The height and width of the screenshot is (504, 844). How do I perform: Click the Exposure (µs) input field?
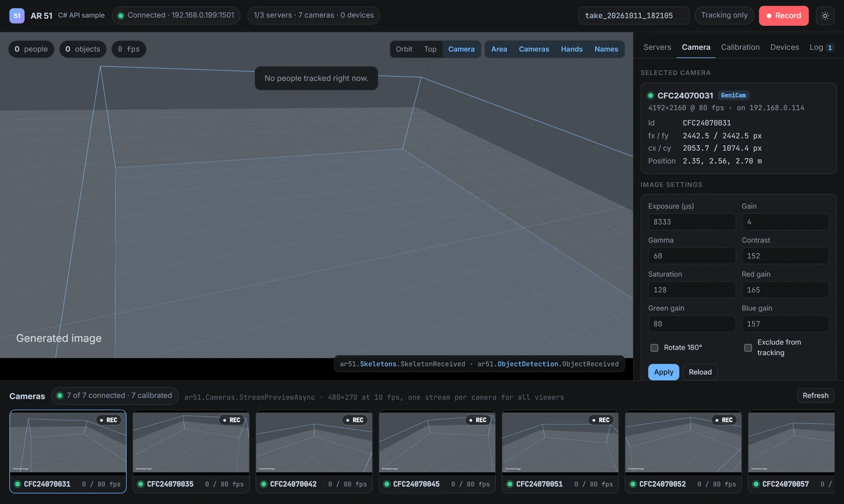[692, 222]
